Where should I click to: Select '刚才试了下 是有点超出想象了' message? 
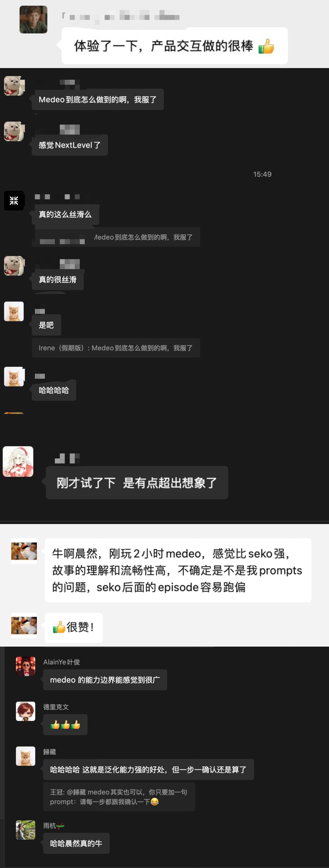coord(137,483)
